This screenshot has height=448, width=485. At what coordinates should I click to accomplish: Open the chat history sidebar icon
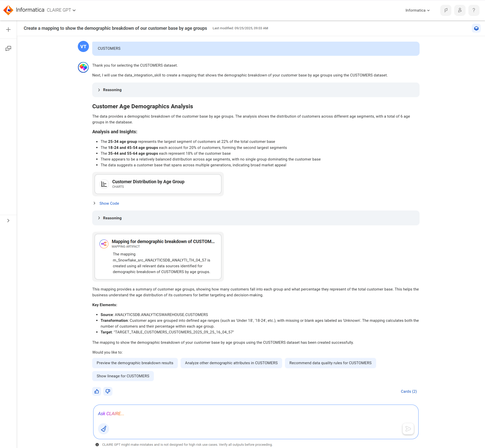click(x=8, y=48)
